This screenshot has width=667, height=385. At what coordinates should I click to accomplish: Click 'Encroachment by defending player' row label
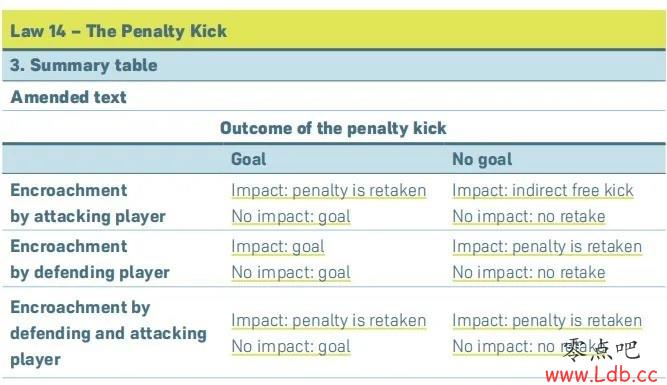tap(90, 259)
